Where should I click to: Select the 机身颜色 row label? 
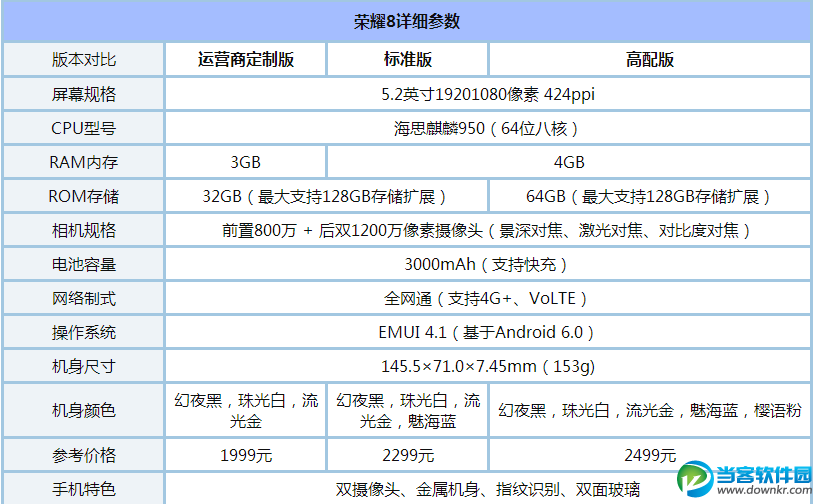click(x=83, y=410)
